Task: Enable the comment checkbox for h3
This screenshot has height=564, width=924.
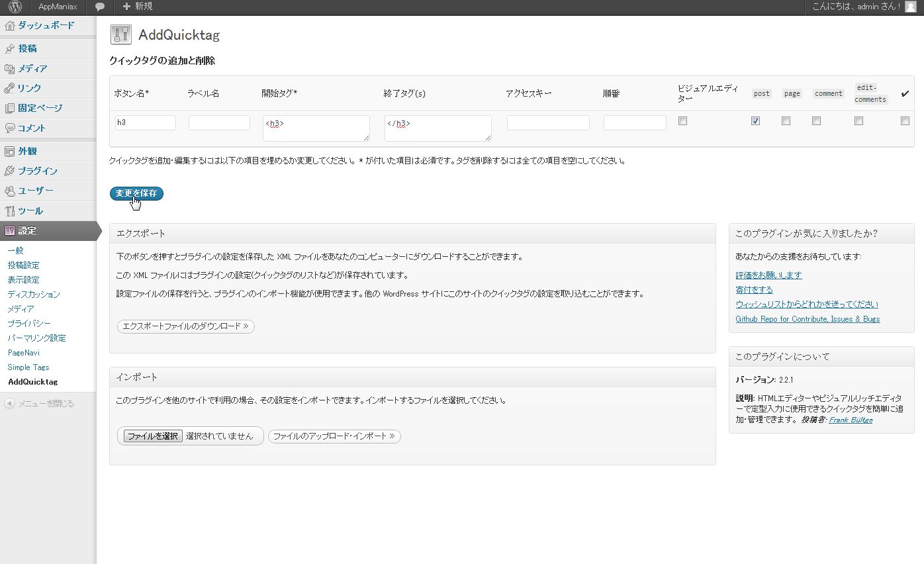Action: point(816,121)
